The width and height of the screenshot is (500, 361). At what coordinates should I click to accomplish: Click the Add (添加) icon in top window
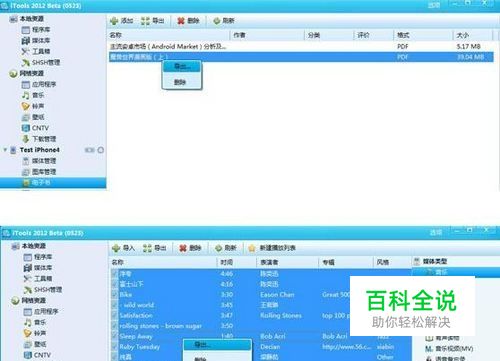point(114,21)
